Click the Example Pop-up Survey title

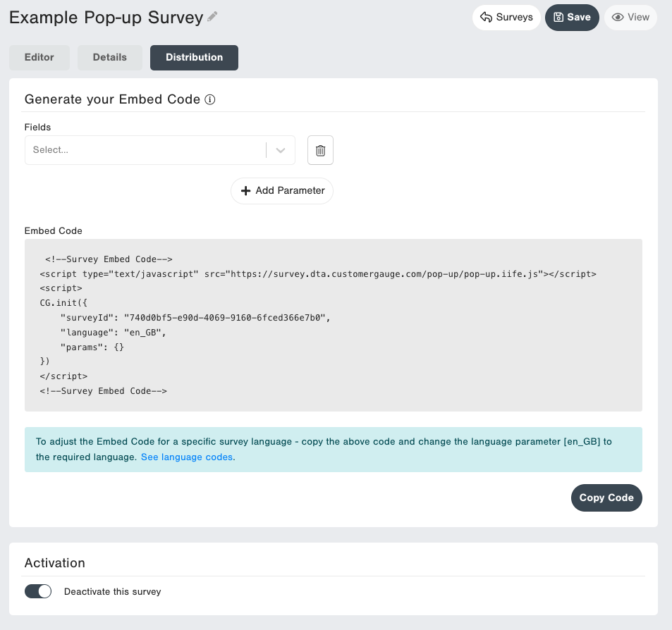pyautogui.click(x=106, y=18)
